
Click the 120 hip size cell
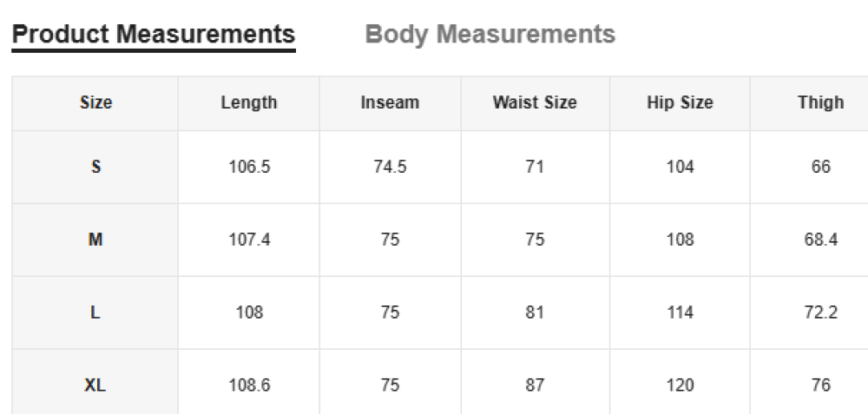[680, 384]
